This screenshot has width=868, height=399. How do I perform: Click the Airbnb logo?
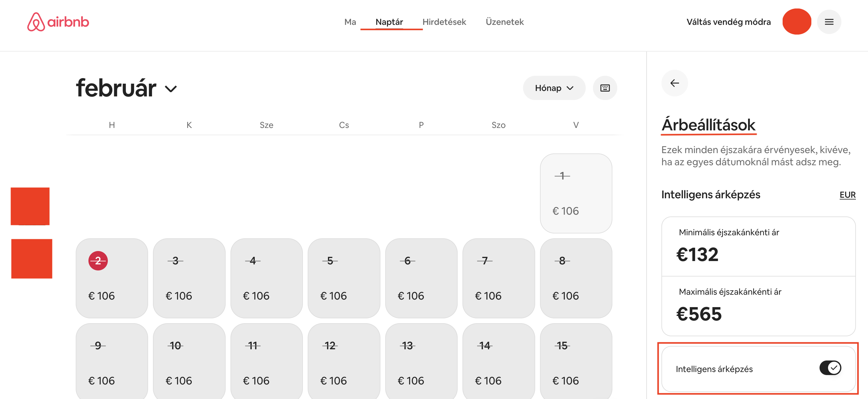(58, 22)
